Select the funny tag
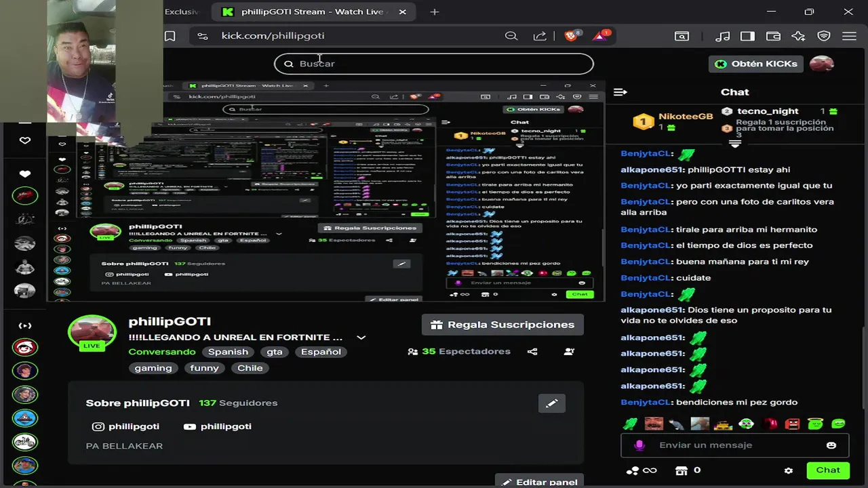 click(204, 368)
